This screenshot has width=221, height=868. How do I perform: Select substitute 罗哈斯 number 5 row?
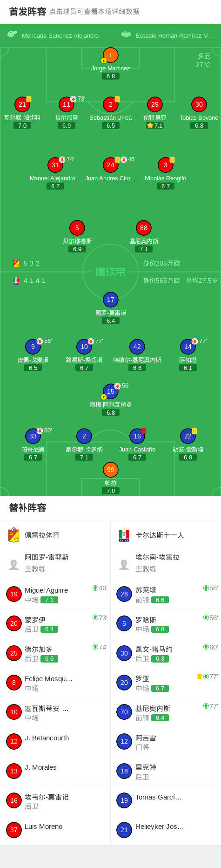pyautogui.click(x=166, y=623)
